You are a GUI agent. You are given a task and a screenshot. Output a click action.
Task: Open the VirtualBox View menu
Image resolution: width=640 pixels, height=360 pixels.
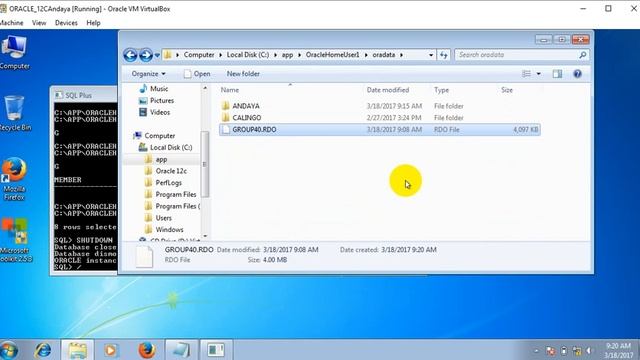click(x=39, y=23)
